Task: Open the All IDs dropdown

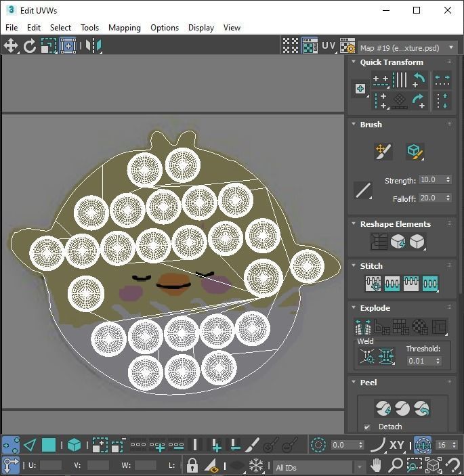Action: point(319,467)
